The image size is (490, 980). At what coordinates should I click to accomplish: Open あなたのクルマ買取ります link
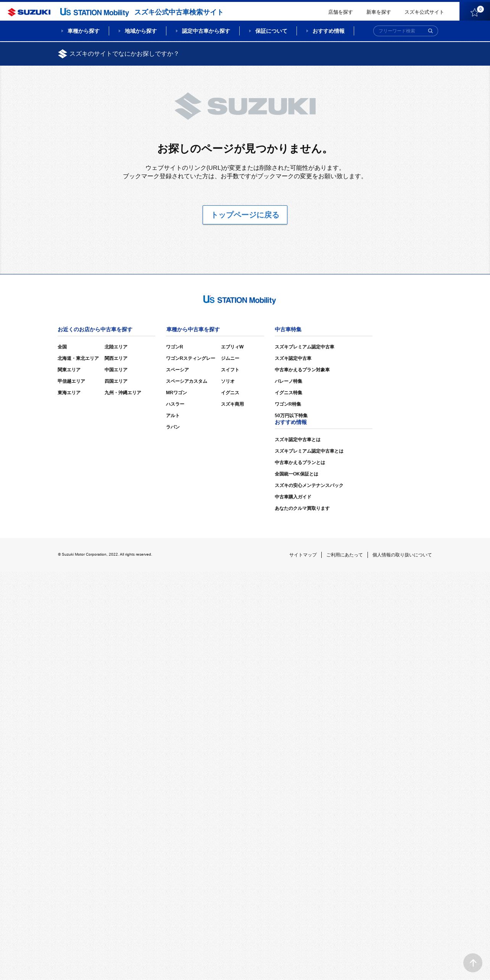pyautogui.click(x=302, y=508)
